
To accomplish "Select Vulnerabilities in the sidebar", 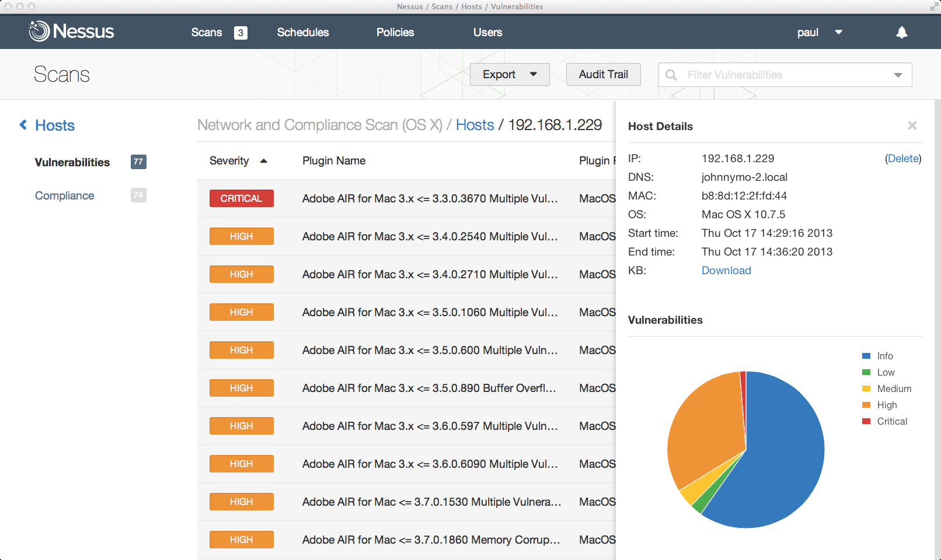I will pyautogui.click(x=72, y=162).
